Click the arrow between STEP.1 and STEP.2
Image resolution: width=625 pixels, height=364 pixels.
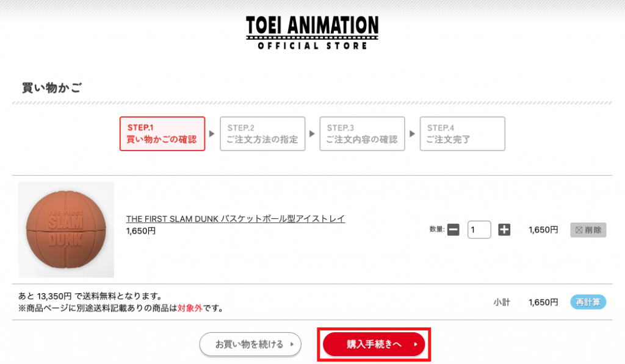(x=212, y=134)
